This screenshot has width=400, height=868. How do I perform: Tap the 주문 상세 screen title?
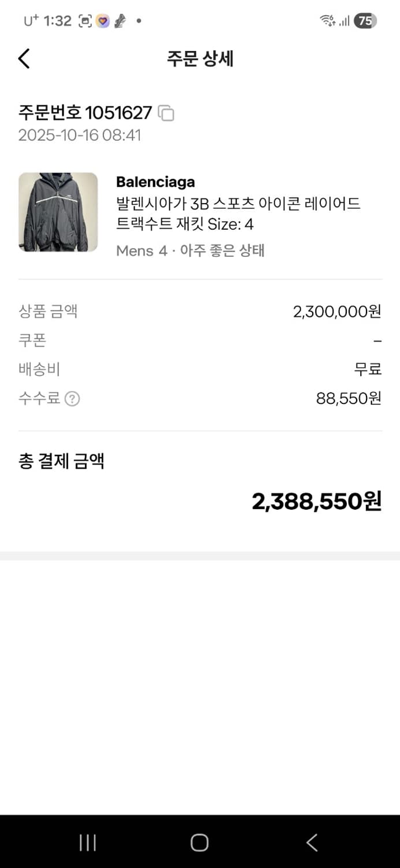point(199,58)
